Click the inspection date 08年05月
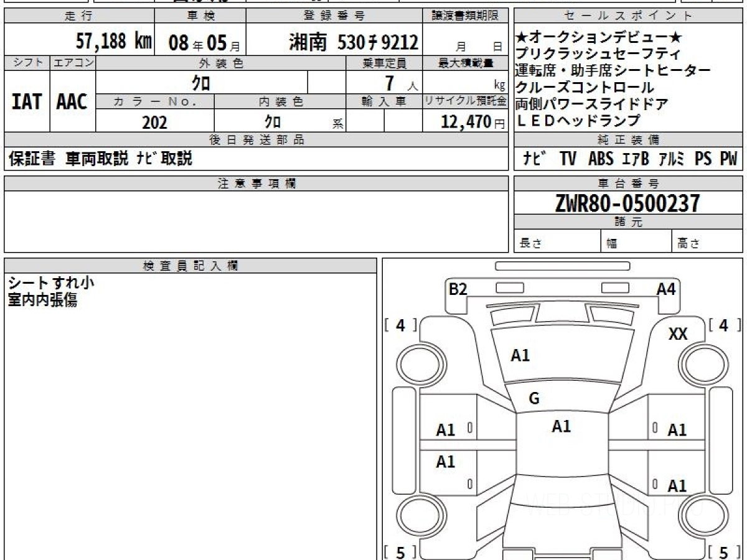Screen dimensions: 747x560 (204, 43)
